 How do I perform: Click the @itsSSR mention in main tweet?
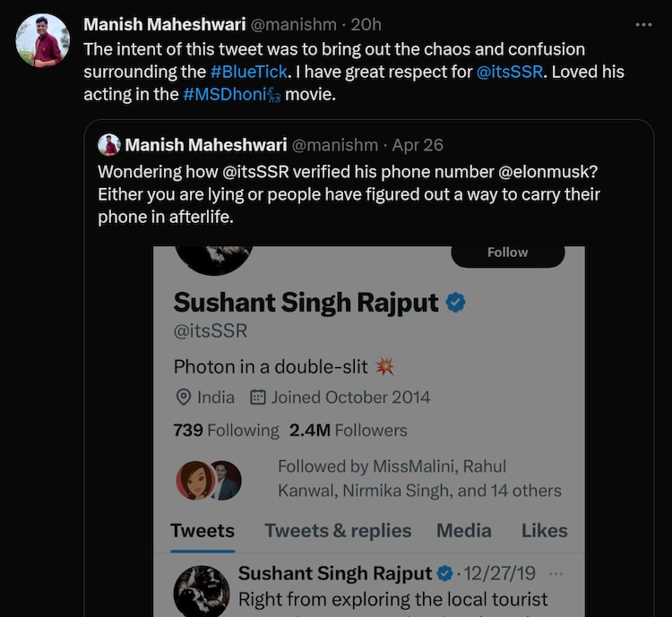click(510, 72)
